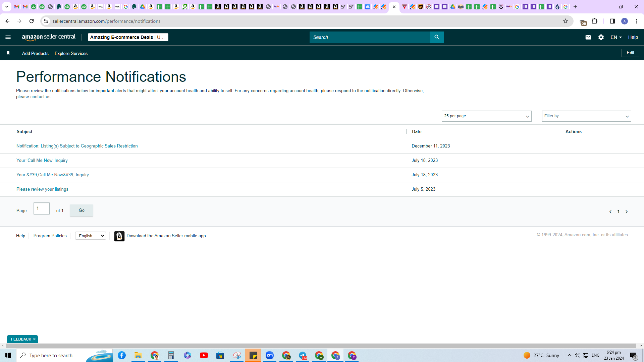Viewport: 644px width, 362px height.
Task: Expand the 25 per page dropdown
Action: click(486, 116)
